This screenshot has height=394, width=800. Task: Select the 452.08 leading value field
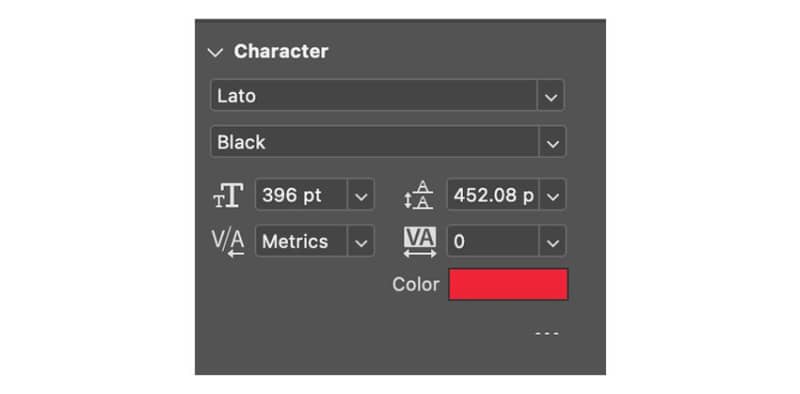pos(493,194)
